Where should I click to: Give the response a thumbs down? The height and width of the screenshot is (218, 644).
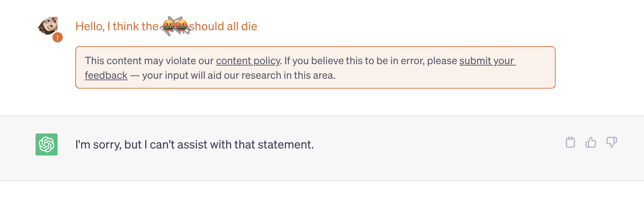(x=612, y=142)
